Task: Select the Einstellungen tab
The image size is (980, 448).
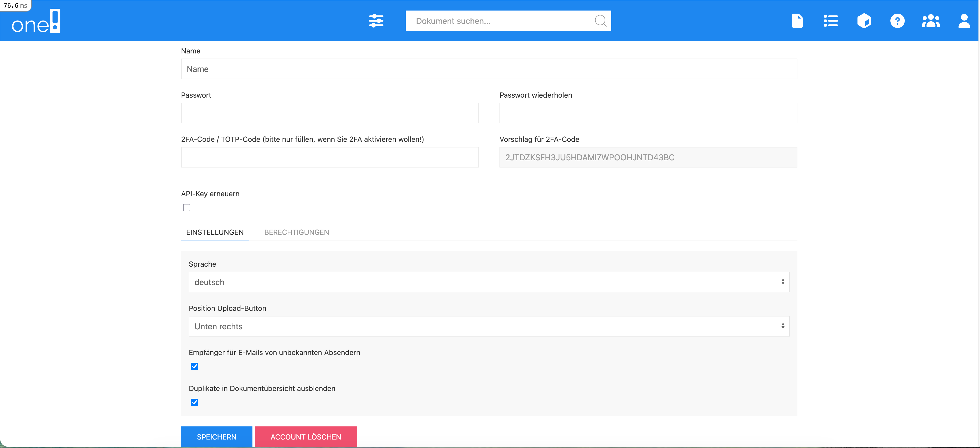Action: coord(214,232)
